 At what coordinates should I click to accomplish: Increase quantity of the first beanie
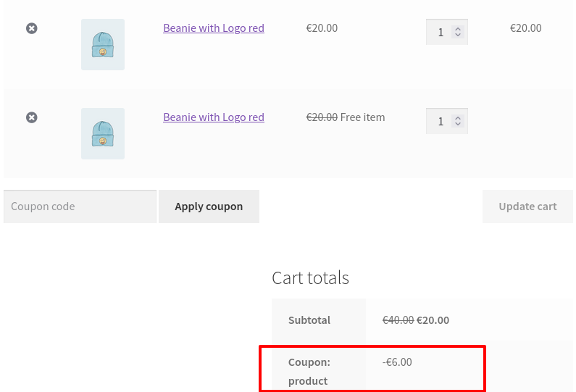tap(458, 29)
